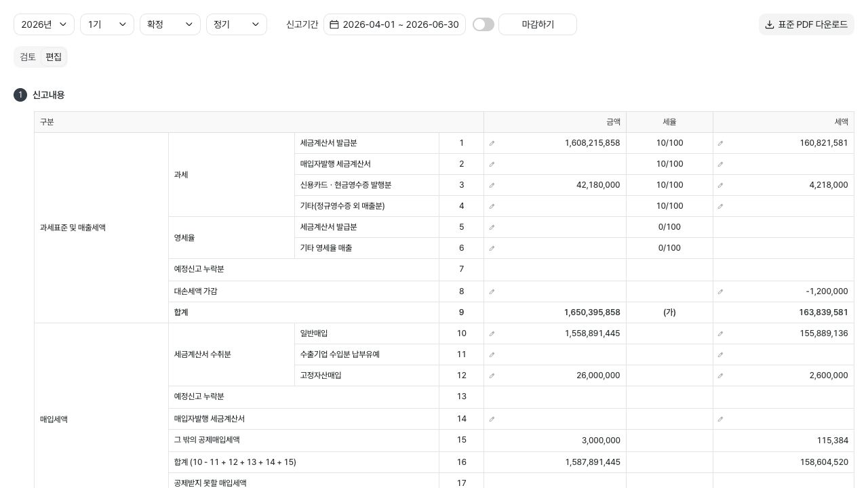Open the 정기 dropdown
The height and width of the screenshot is (488, 868).
click(x=237, y=24)
